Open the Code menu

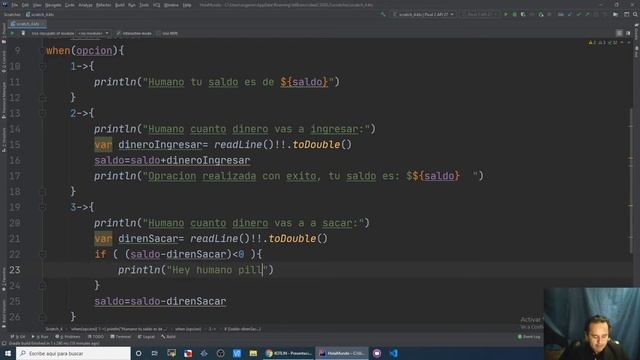click(x=70, y=5)
